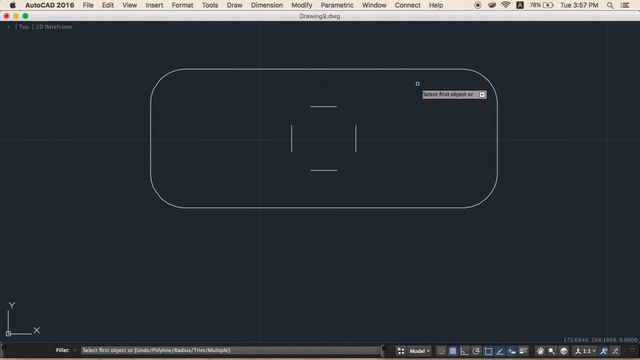Screen dimensions: 640x360
Task: Toggle Grid display in status bar
Action: [453, 351]
